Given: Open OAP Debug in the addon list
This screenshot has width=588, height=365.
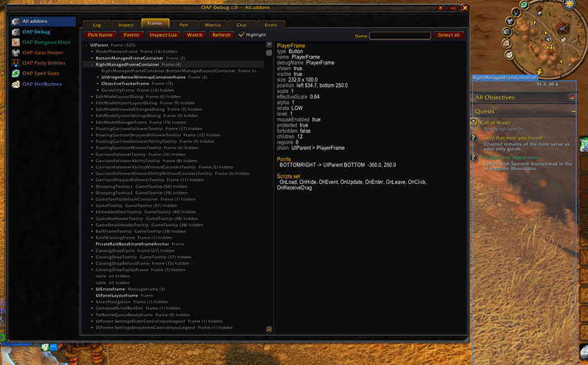Looking at the screenshot, I should pos(43,32).
